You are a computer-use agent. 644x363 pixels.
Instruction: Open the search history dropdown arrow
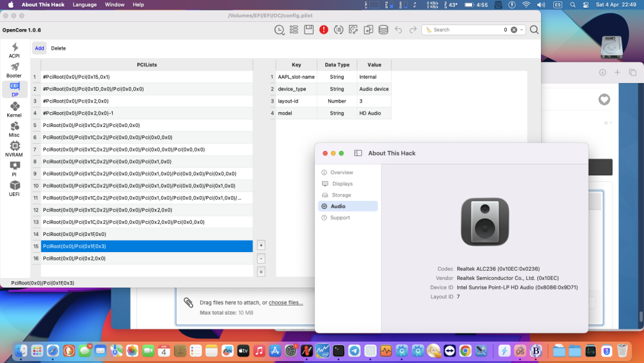pyautogui.click(x=522, y=30)
